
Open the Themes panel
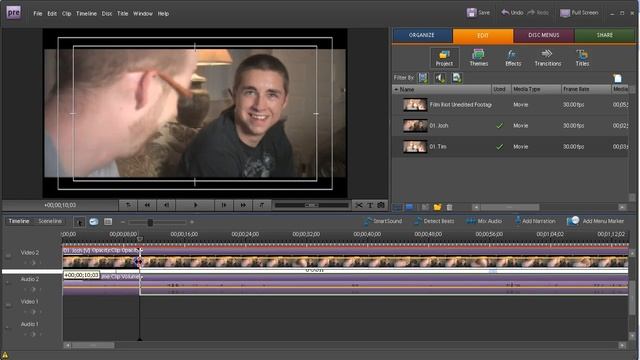click(x=478, y=58)
